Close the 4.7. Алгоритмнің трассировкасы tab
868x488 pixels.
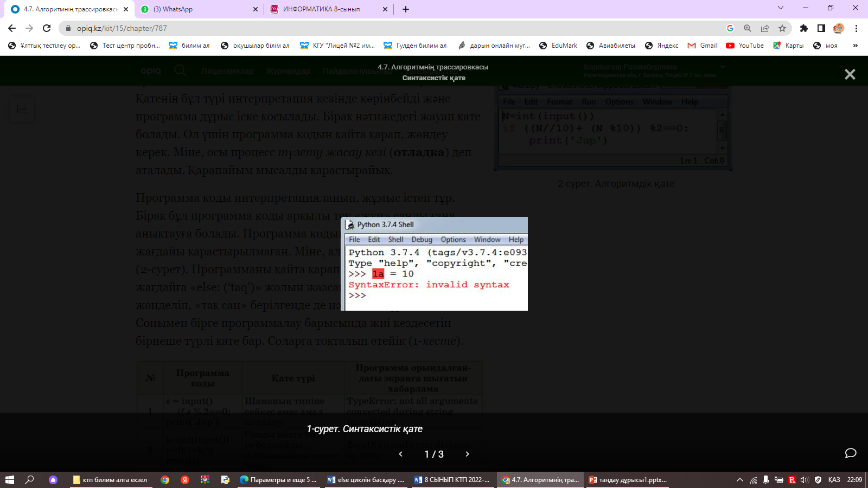point(126,9)
